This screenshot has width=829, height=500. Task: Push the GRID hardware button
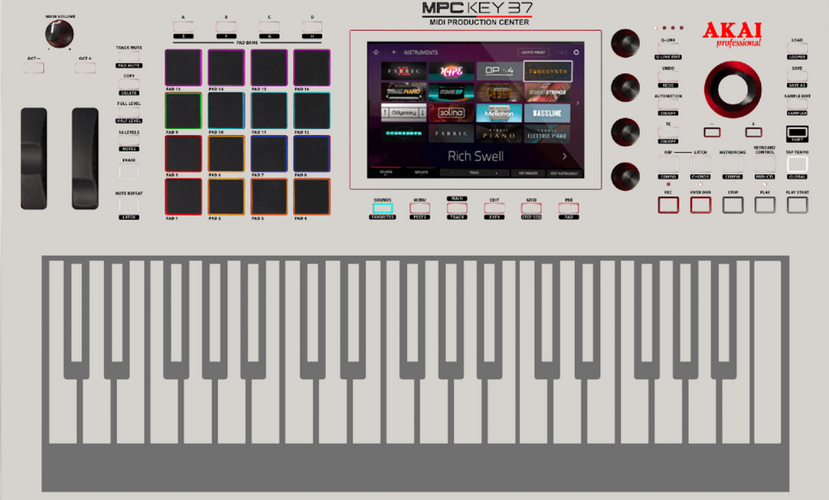click(531, 208)
